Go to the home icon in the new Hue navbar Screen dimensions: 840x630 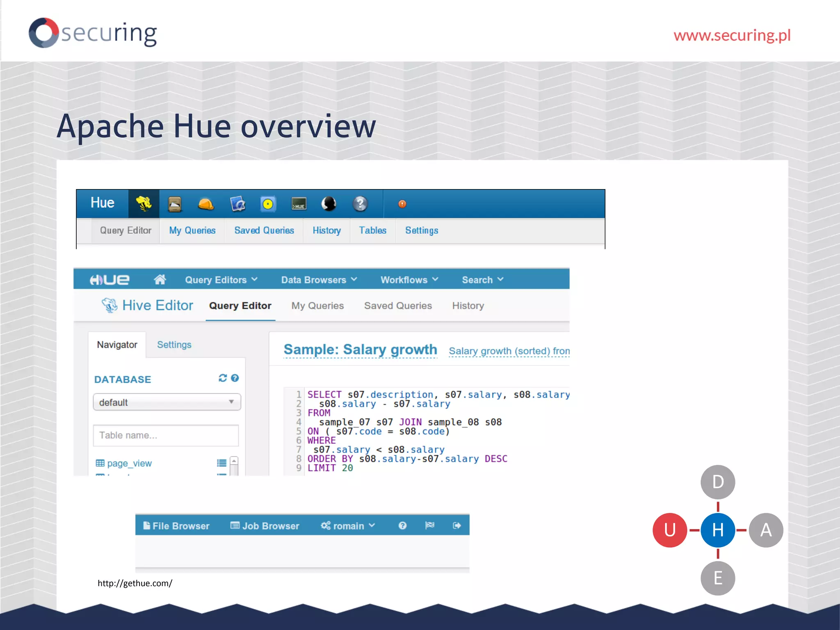click(160, 279)
